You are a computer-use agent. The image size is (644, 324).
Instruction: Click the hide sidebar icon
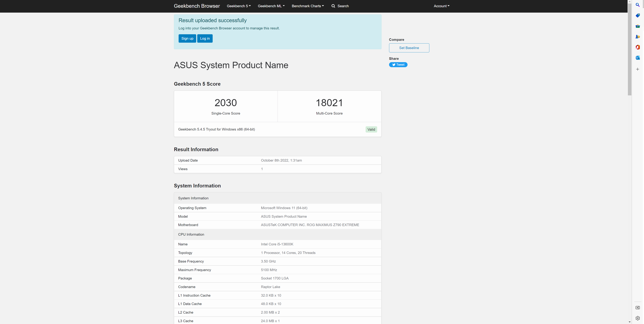click(637, 308)
